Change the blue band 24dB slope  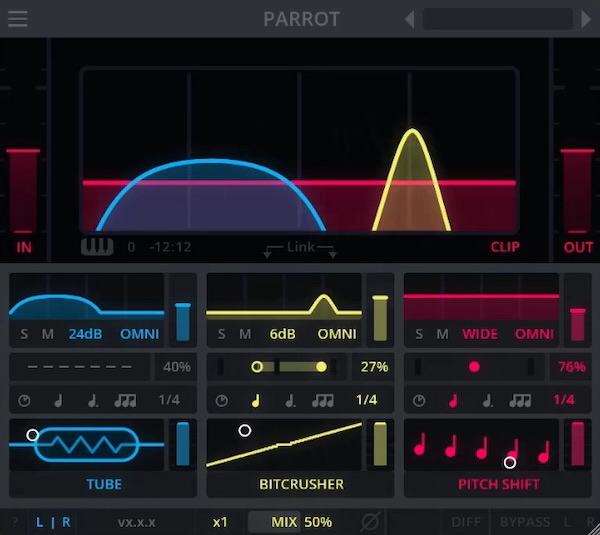click(x=85, y=334)
